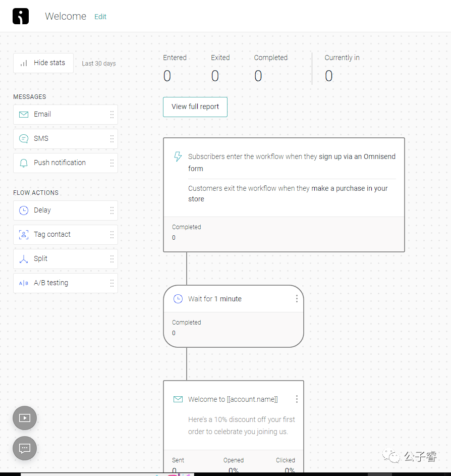Select the trigger block with sign-up rule
The width and height of the screenshot is (451, 476).
pos(284,177)
